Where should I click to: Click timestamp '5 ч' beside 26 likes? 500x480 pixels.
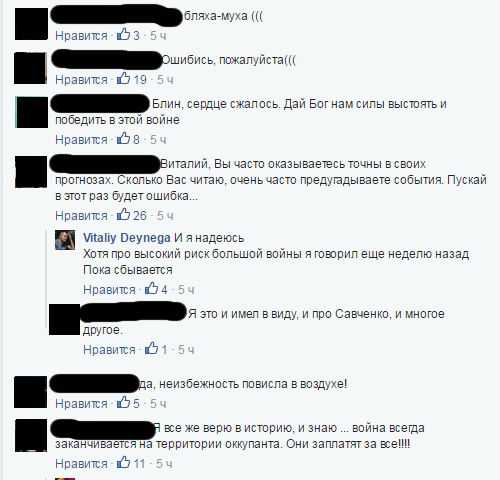pos(165,216)
